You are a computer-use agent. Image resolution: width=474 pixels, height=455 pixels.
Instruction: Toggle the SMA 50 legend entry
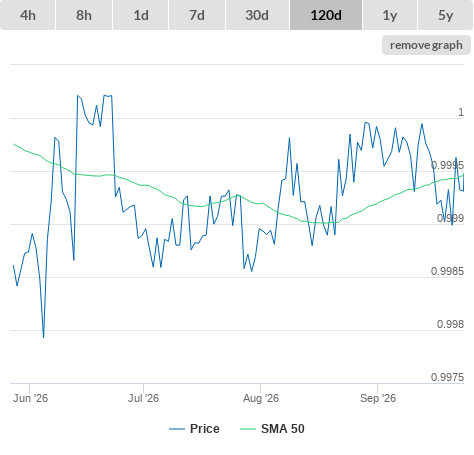283,429
